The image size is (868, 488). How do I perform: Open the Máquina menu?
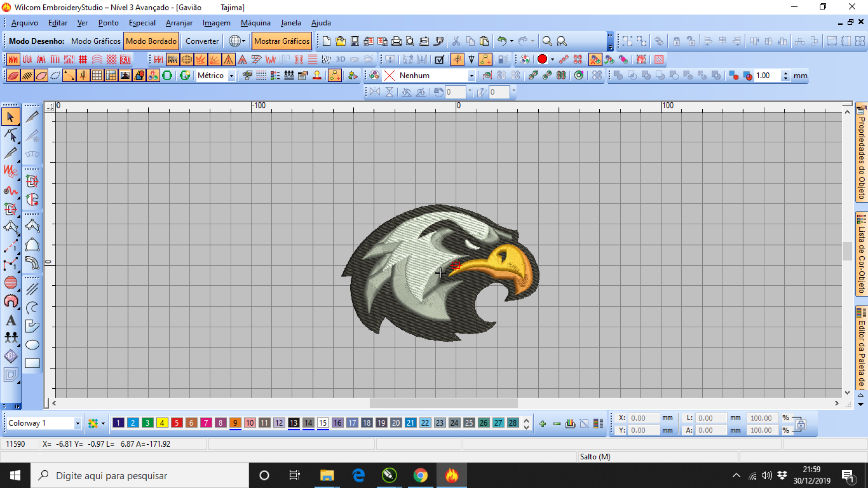click(255, 23)
